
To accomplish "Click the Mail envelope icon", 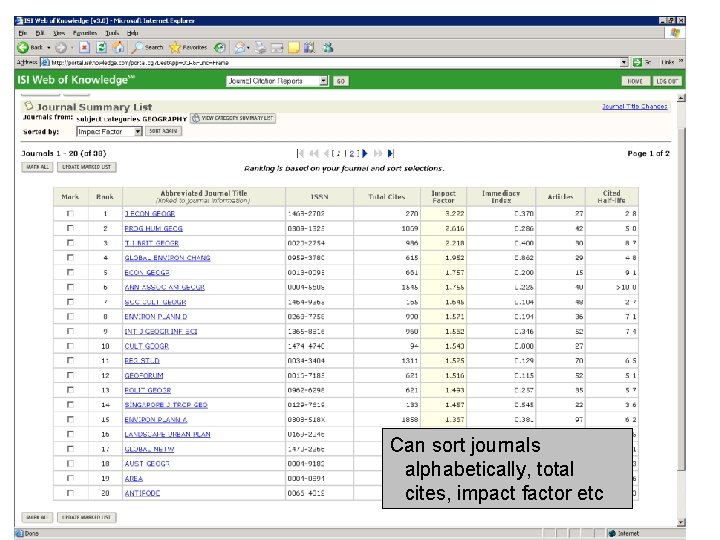I will pyautogui.click(x=239, y=47).
